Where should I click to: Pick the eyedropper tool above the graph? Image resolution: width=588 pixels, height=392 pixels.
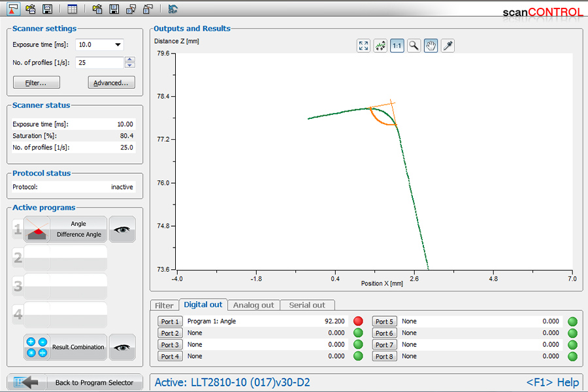(448, 45)
